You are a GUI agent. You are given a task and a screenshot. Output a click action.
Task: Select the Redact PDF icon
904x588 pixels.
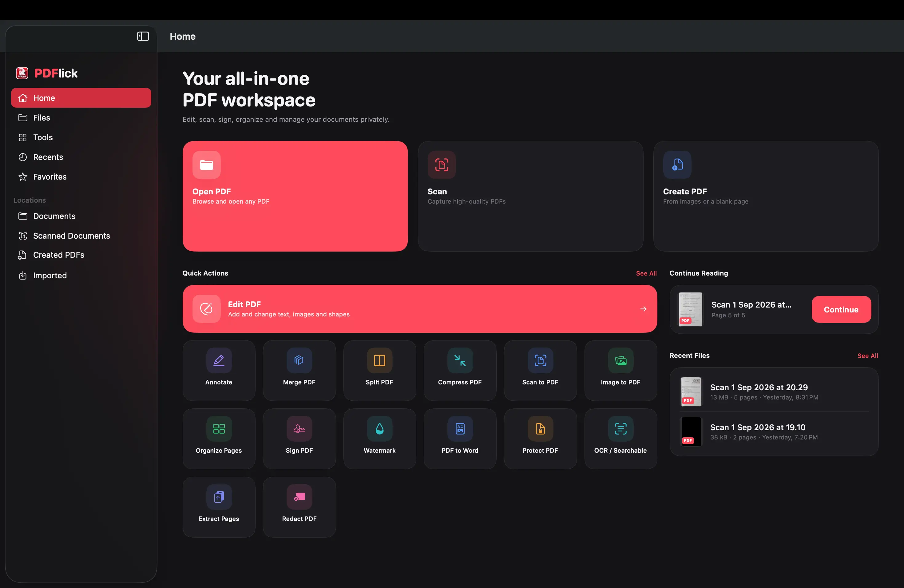[x=299, y=497]
